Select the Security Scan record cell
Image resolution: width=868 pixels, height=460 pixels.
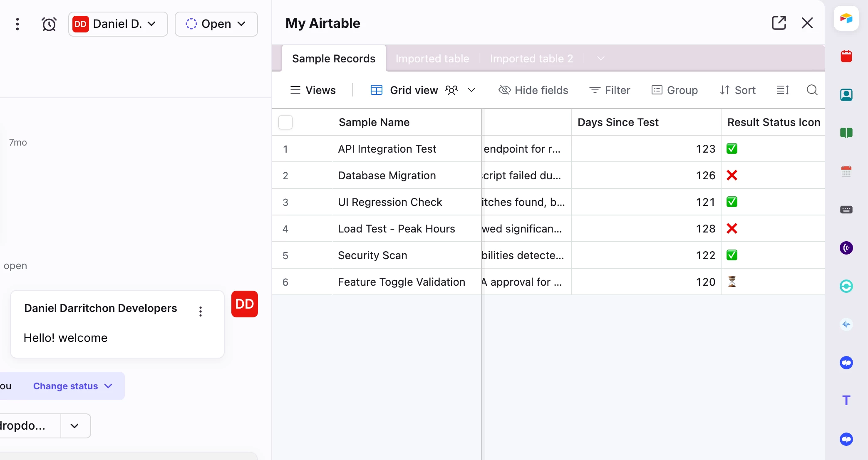pyautogui.click(x=372, y=255)
